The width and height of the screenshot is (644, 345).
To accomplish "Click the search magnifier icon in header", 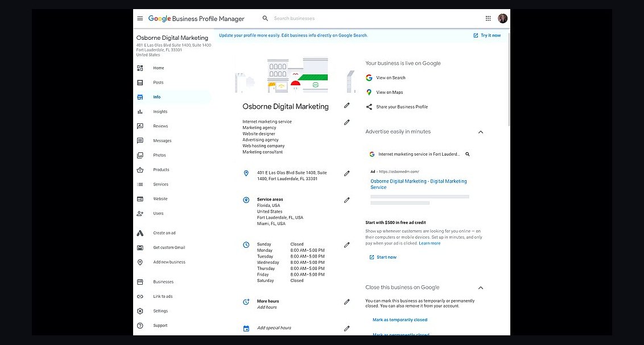I will click(x=265, y=18).
